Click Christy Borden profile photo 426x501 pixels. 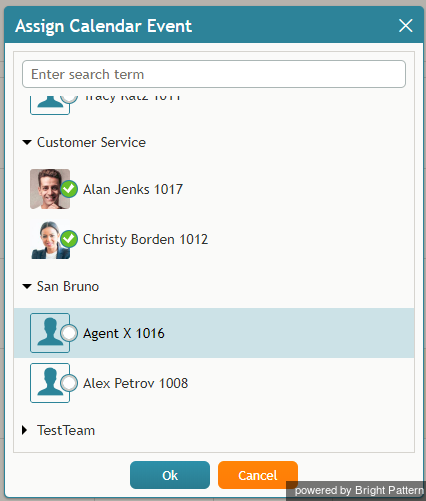50,239
